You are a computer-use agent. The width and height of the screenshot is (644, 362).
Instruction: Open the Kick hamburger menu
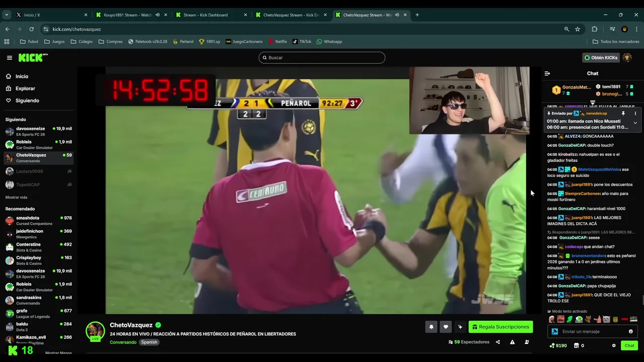[x=9, y=58]
